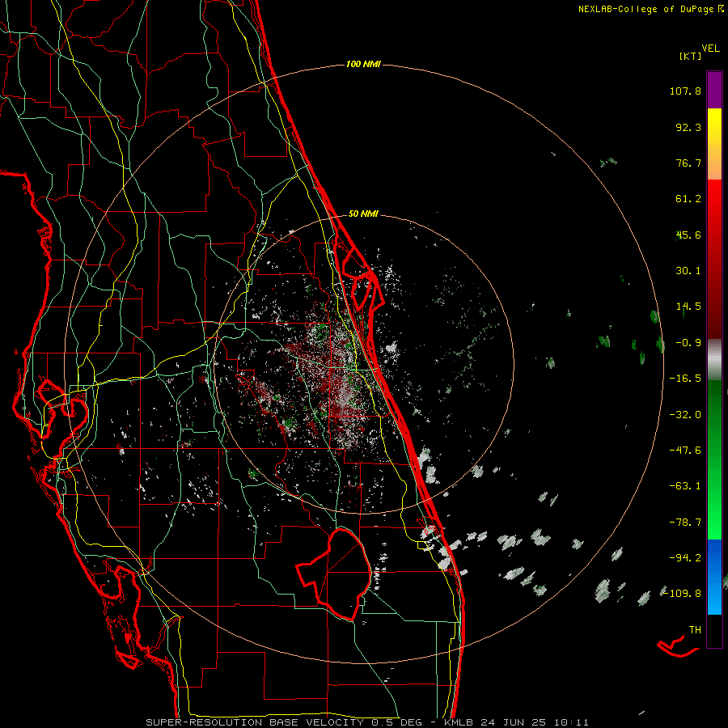Select the -47.6 scale value

[x=685, y=451]
